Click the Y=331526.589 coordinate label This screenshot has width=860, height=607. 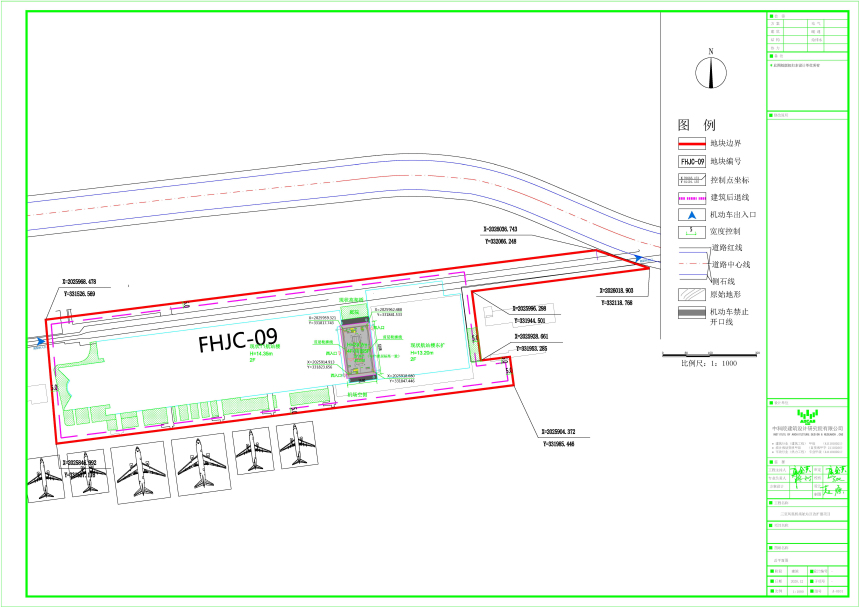pyautogui.click(x=80, y=294)
